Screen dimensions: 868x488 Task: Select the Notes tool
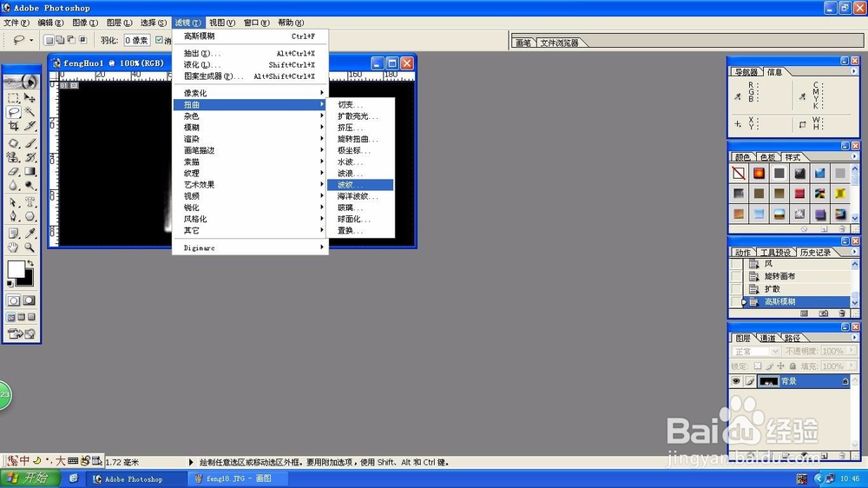[13, 234]
